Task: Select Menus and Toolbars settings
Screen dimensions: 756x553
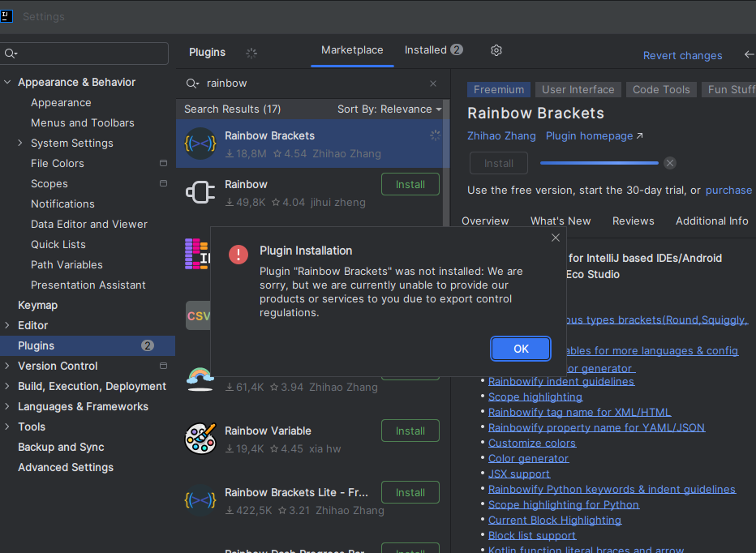Action: (83, 123)
